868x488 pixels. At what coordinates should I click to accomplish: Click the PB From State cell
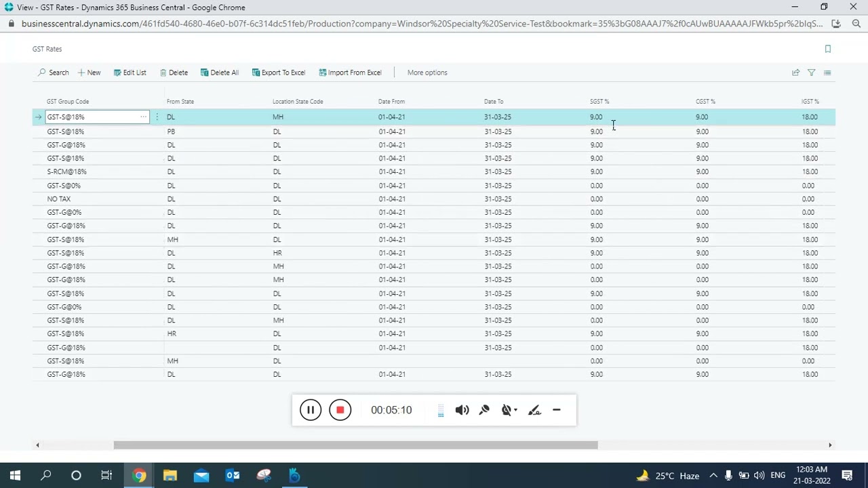171,131
